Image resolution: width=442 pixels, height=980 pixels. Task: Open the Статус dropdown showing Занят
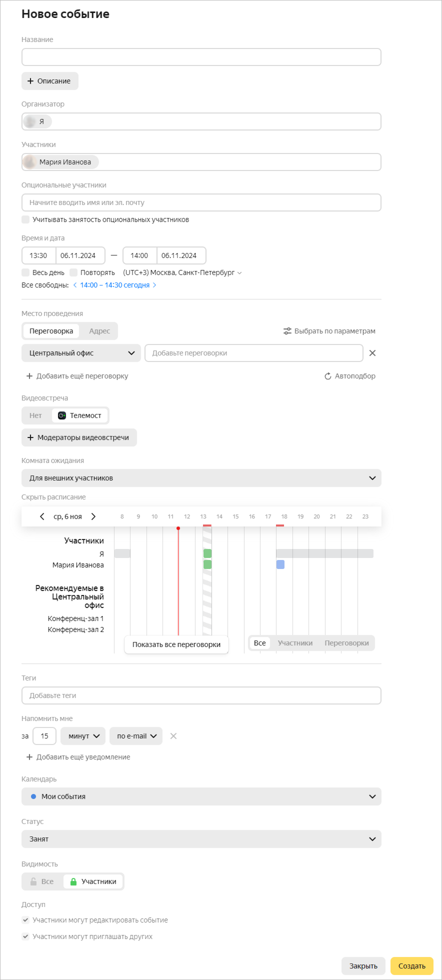pyautogui.click(x=201, y=839)
